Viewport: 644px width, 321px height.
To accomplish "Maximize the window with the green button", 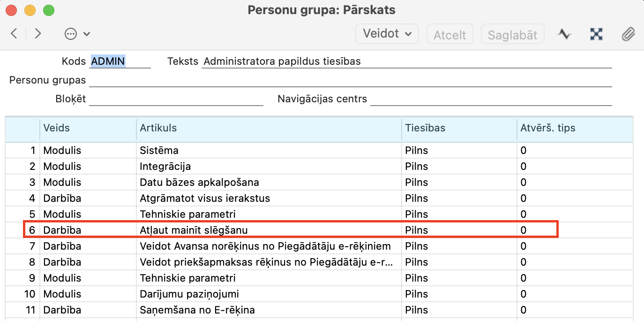I will tap(48, 10).
